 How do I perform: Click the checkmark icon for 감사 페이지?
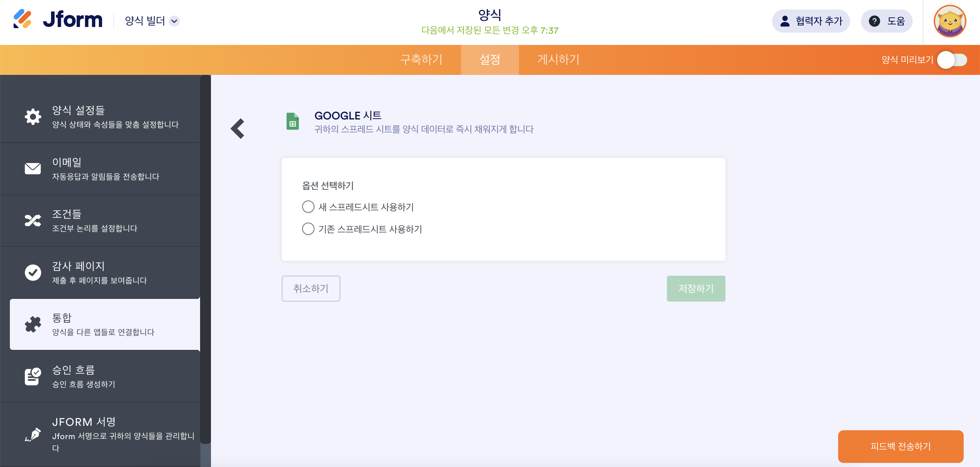pos(33,273)
